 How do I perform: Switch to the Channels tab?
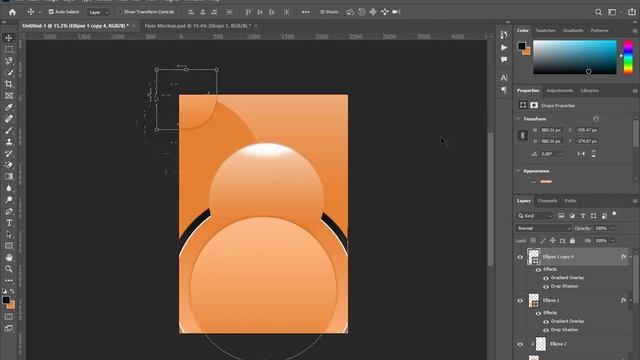547,201
